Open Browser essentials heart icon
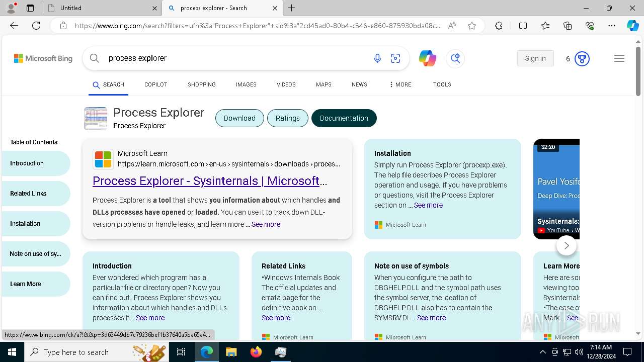 [x=590, y=26]
